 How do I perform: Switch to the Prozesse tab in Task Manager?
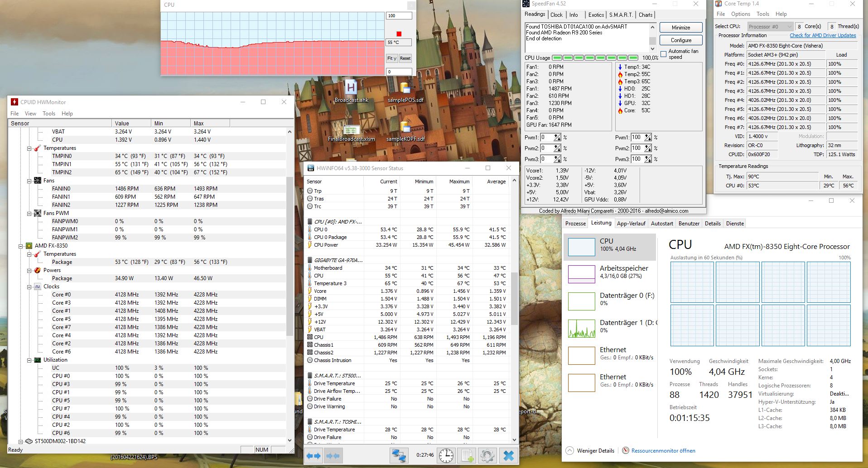(575, 224)
